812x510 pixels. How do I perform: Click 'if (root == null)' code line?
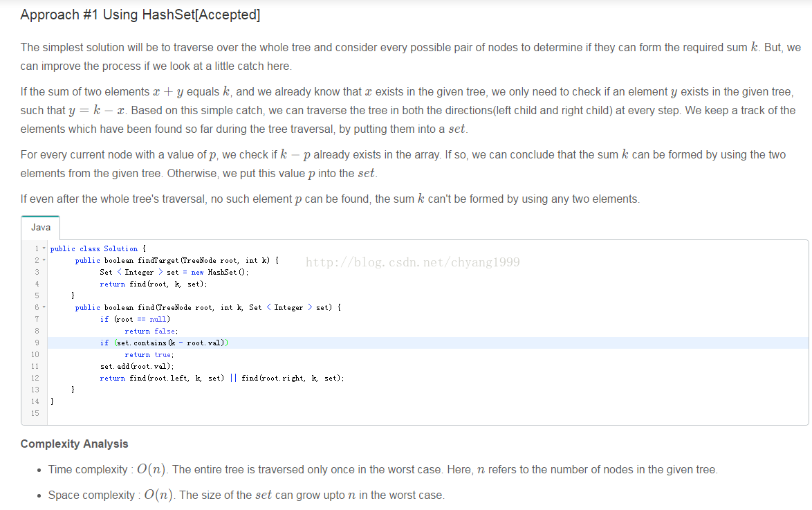coord(135,319)
